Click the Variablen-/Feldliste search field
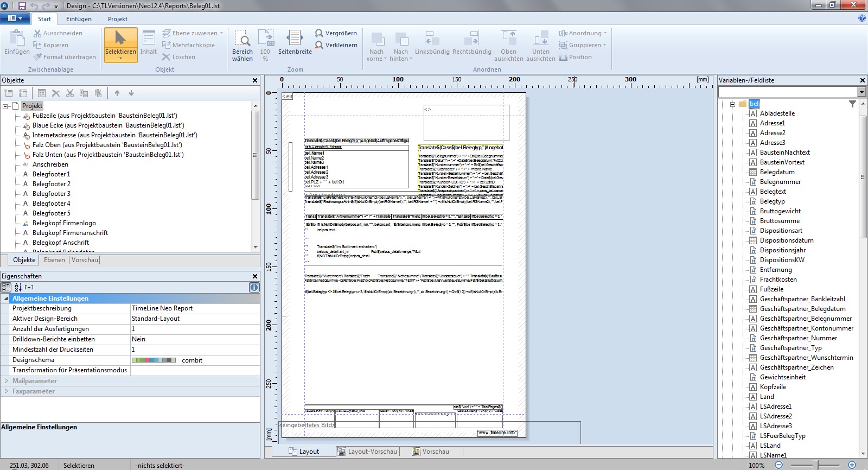This screenshot has width=868, height=470. 788,92
